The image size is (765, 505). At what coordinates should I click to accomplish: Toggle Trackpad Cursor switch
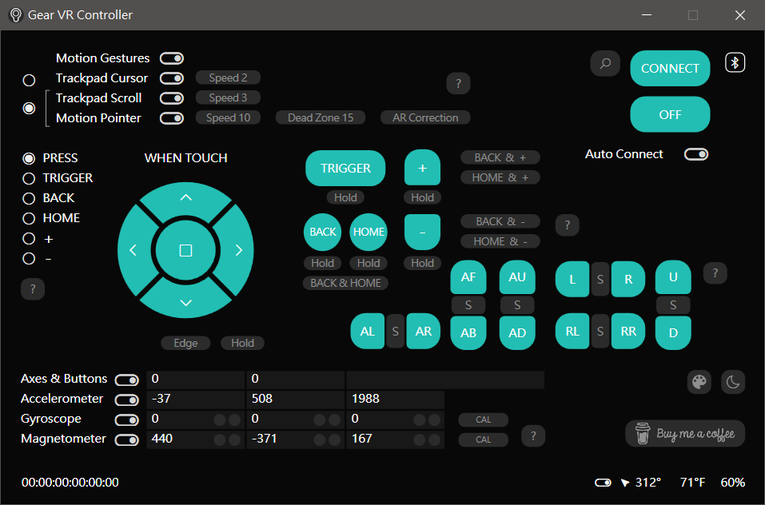(172, 78)
